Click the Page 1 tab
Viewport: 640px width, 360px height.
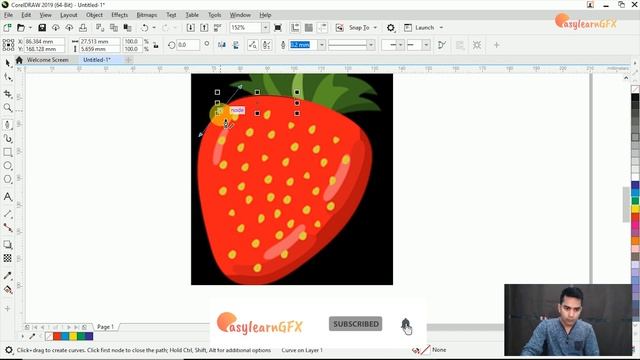(x=105, y=327)
